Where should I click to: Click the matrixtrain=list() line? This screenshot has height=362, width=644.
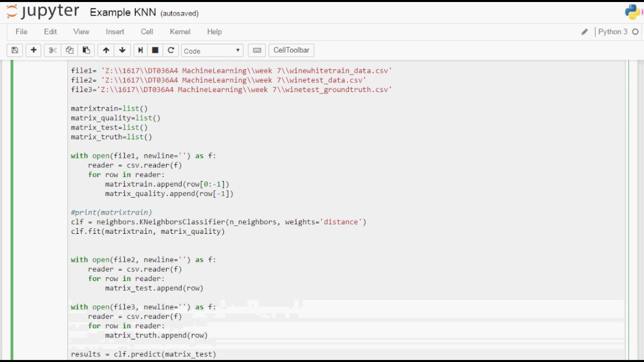click(x=109, y=109)
